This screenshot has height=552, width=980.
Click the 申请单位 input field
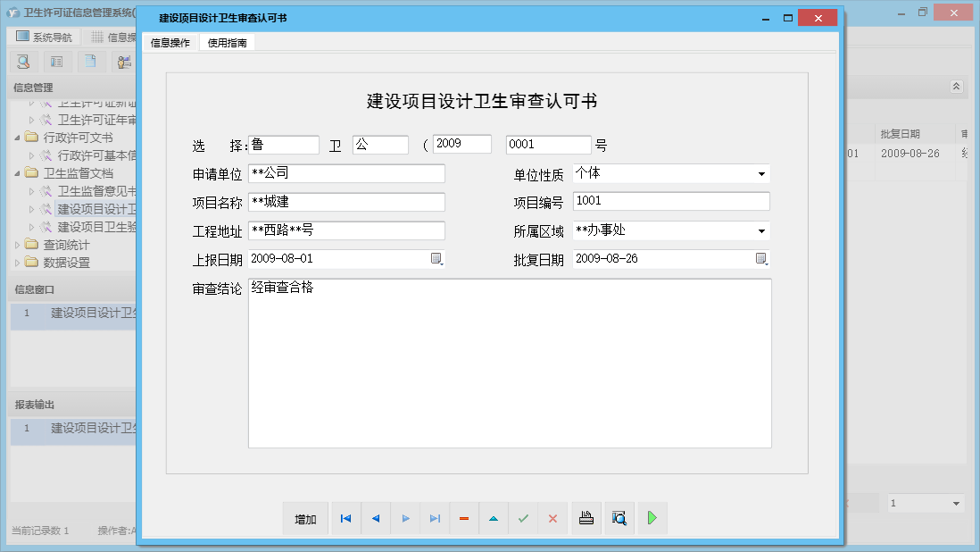pyautogui.click(x=346, y=173)
